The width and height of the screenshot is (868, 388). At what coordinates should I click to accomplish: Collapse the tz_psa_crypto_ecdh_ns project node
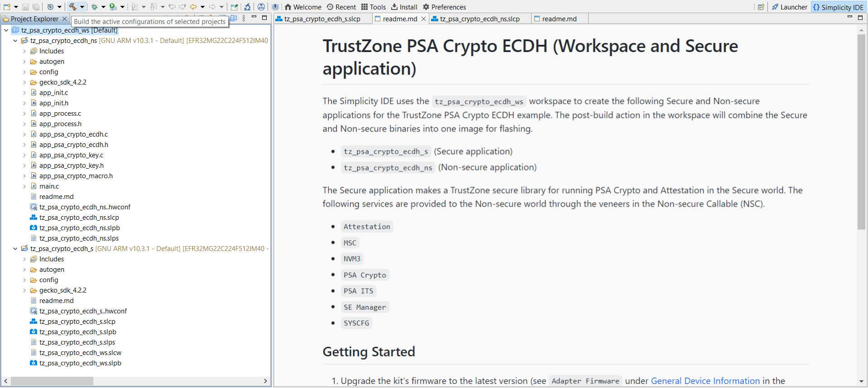(x=15, y=41)
